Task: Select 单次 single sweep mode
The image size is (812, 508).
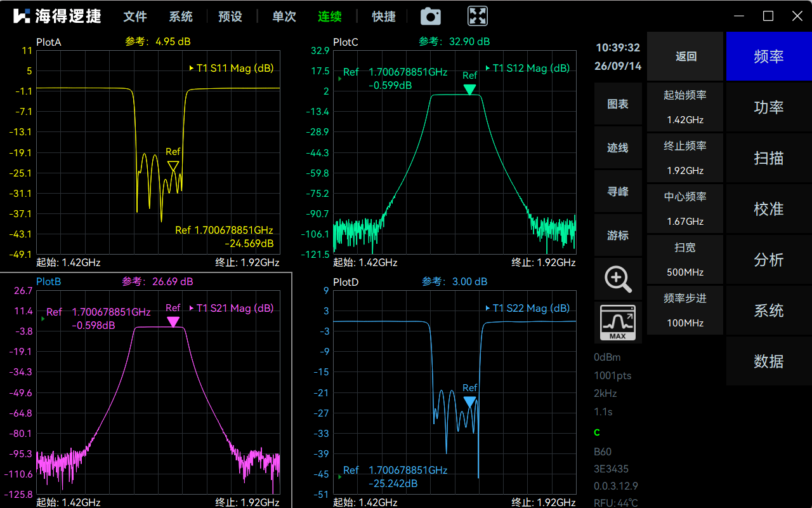Action: point(284,17)
